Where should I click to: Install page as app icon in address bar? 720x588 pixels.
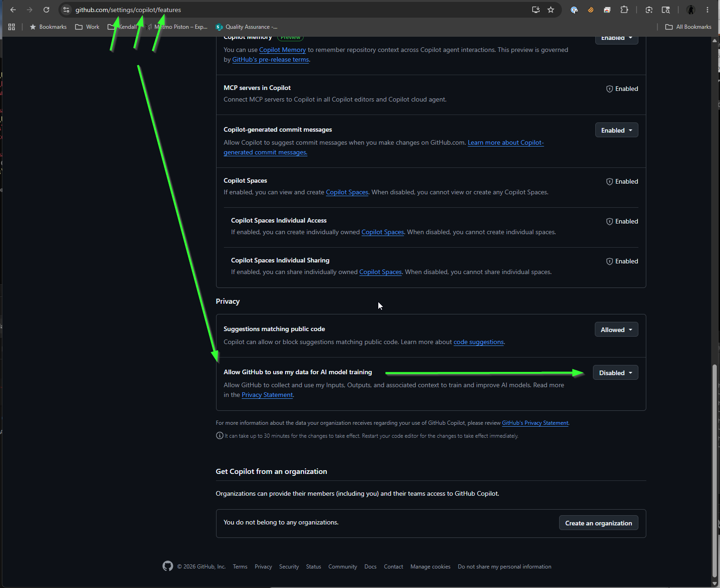click(536, 10)
